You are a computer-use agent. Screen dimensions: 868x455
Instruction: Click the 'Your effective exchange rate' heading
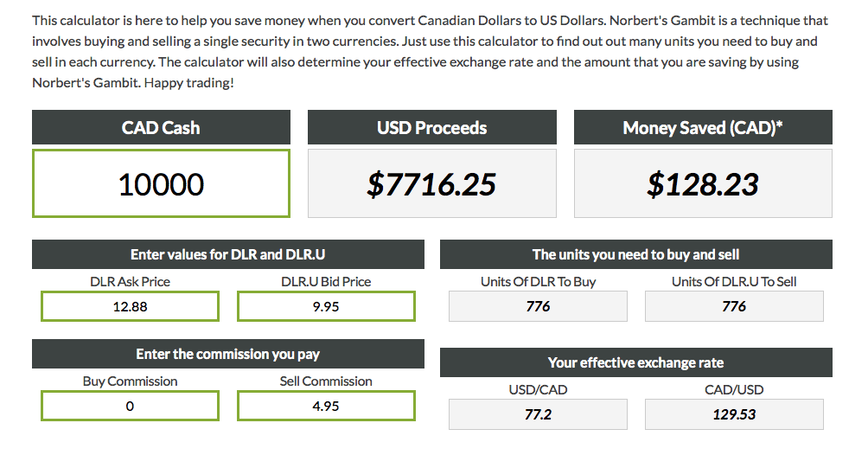(635, 362)
